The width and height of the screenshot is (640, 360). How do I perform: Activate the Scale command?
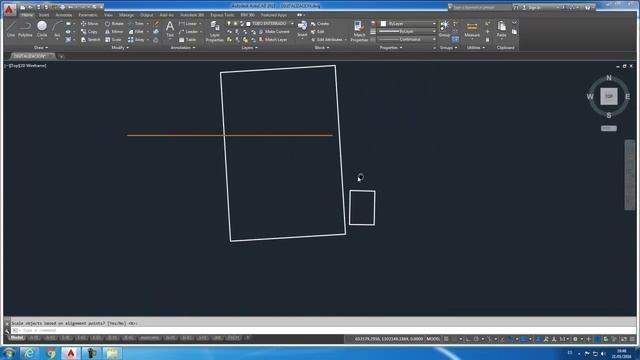(113, 40)
